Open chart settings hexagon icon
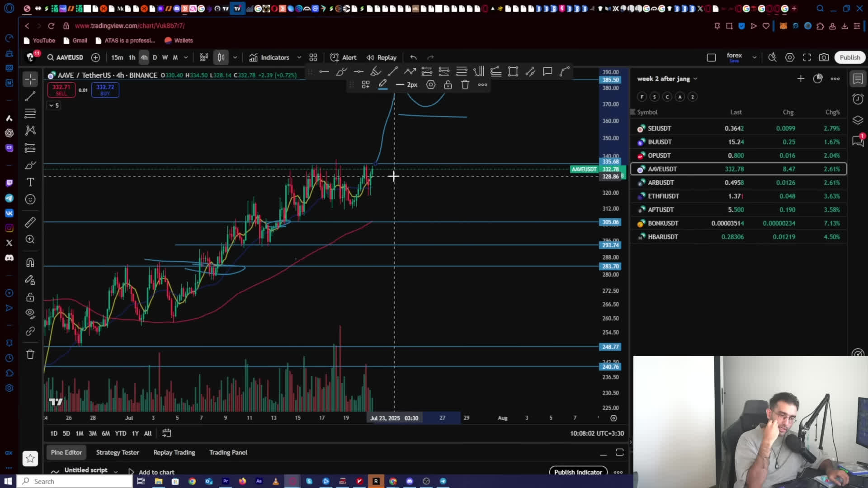Viewport: 868px width, 488px height. (790, 57)
